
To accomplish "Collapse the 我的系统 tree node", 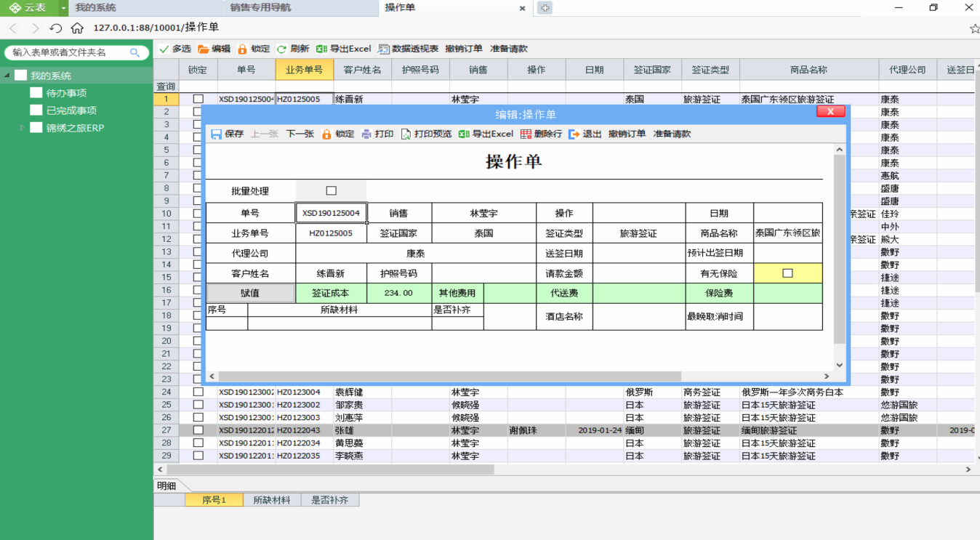I will pyautogui.click(x=7, y=76).
